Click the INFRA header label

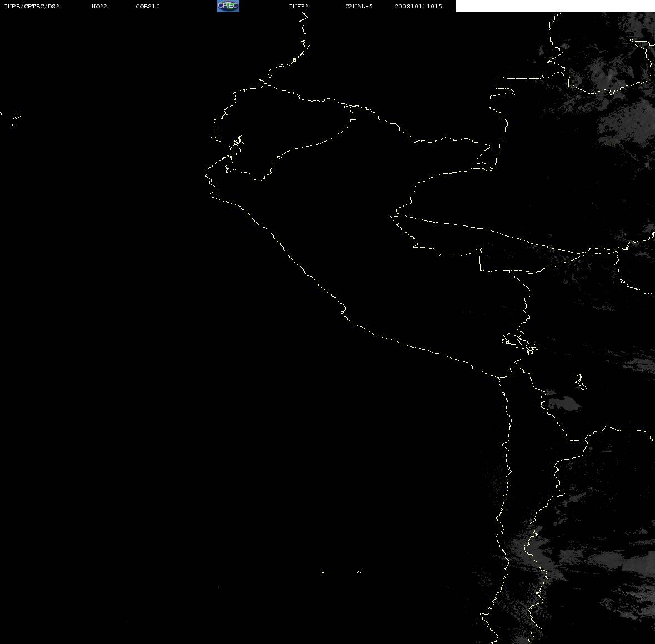point(299,6)
